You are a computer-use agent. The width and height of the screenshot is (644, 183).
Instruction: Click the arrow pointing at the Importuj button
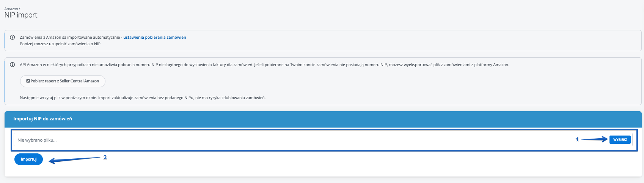74,160
